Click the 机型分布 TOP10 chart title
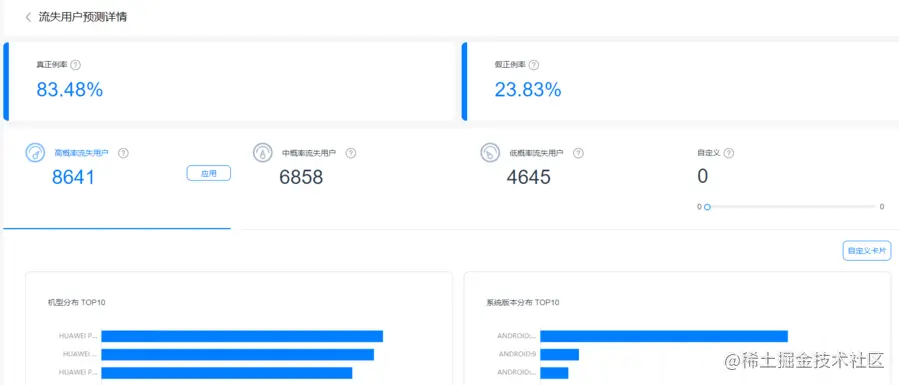899x385 pixels. coord(76,302)
